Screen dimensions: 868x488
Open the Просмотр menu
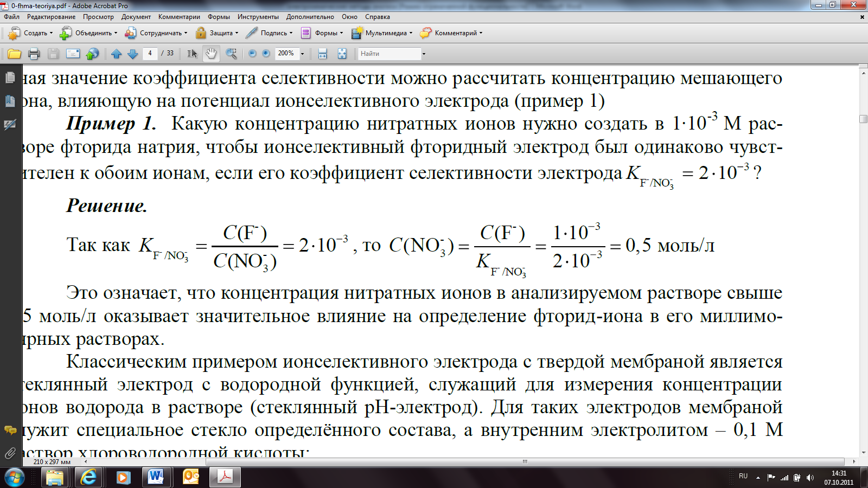click(98, 17)
